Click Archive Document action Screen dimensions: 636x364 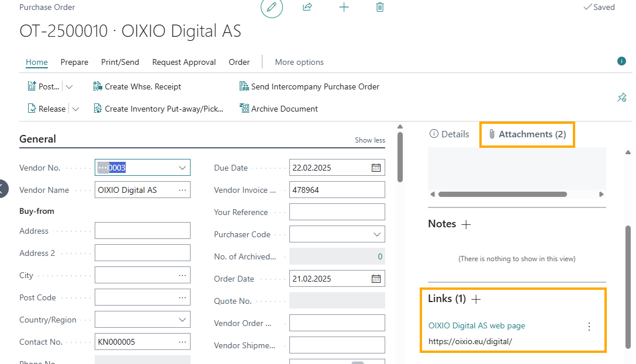pyautogui.click(x=279, y=109)
